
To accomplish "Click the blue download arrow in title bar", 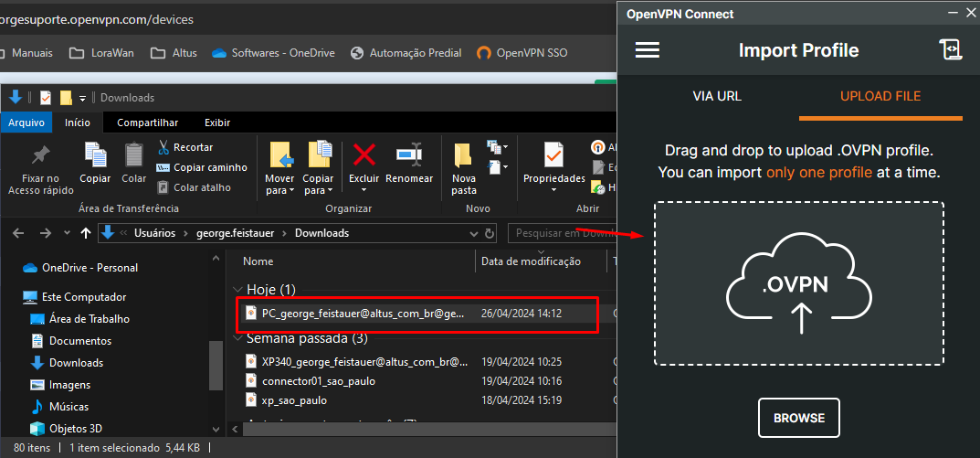I will click(16, 97).
